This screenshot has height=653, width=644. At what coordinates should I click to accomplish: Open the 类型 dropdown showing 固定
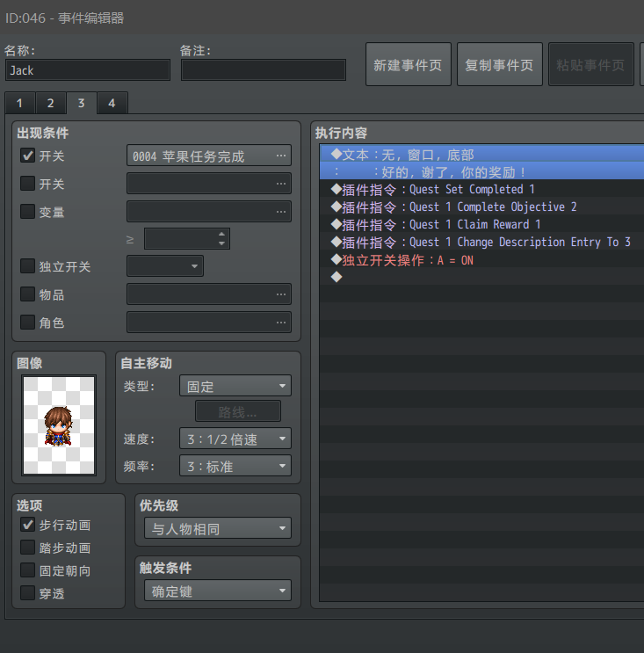coord(235,386)
